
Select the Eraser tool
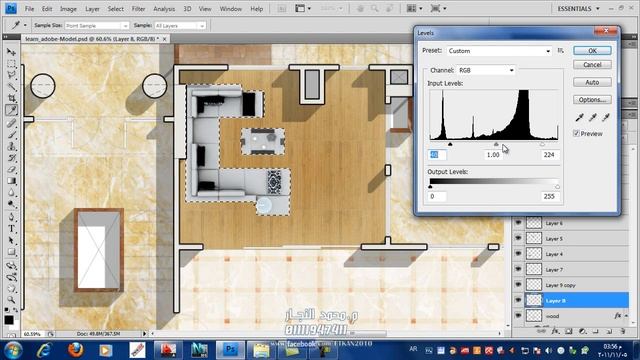pos(11,169)
